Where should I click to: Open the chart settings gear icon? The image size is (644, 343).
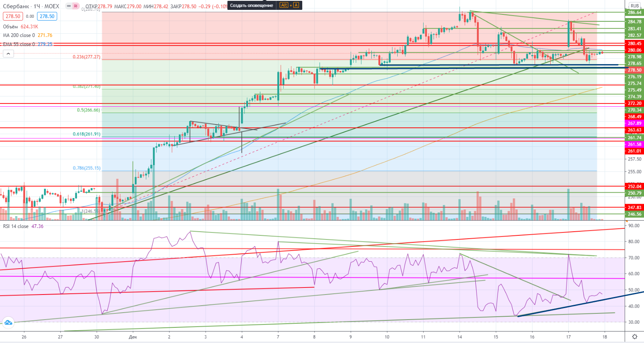pos(635,337)
